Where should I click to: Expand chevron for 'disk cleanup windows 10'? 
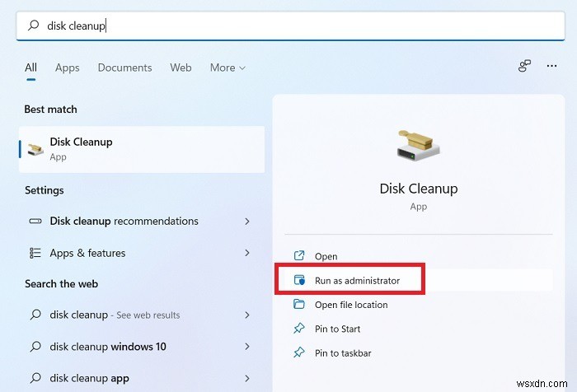tap(247, 347)
